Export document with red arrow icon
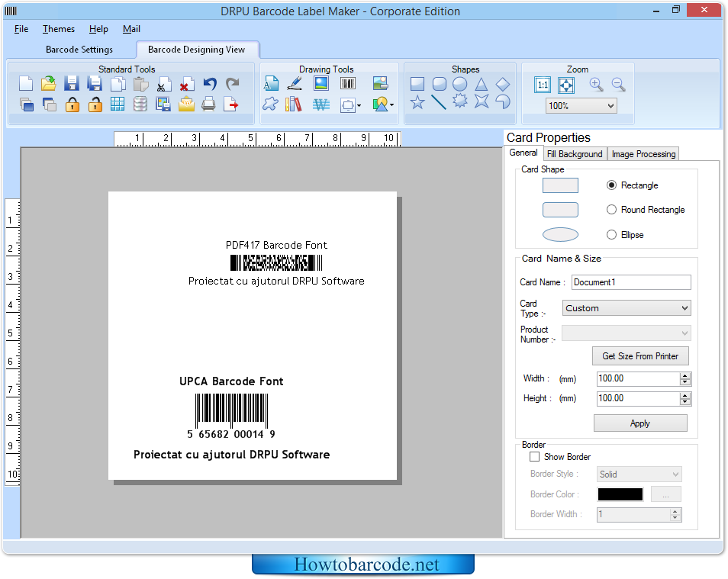This screenshot has height=579, width=728. pyautogui.click(x=231, y=105)
